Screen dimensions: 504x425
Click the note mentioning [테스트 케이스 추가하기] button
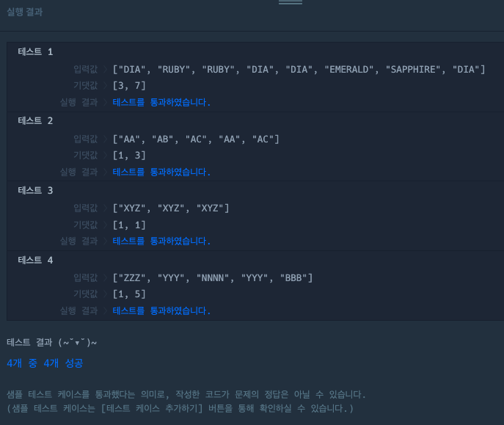click(180, 409)
